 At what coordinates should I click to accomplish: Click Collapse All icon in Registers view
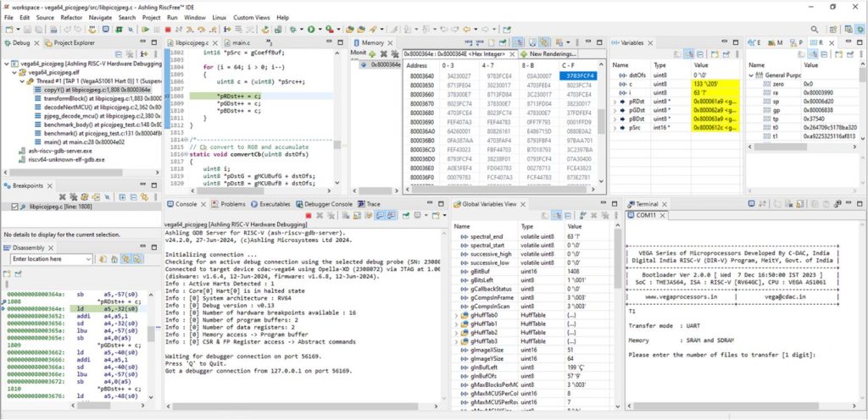click(x=824, y=54)
